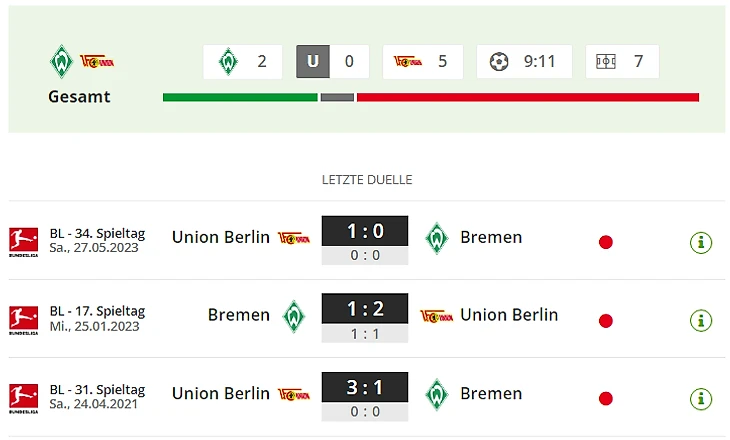The image size is (730, 440).
Task: Click Bremen team name in 34. Spieltag row
Action: [x=491, y=237]
